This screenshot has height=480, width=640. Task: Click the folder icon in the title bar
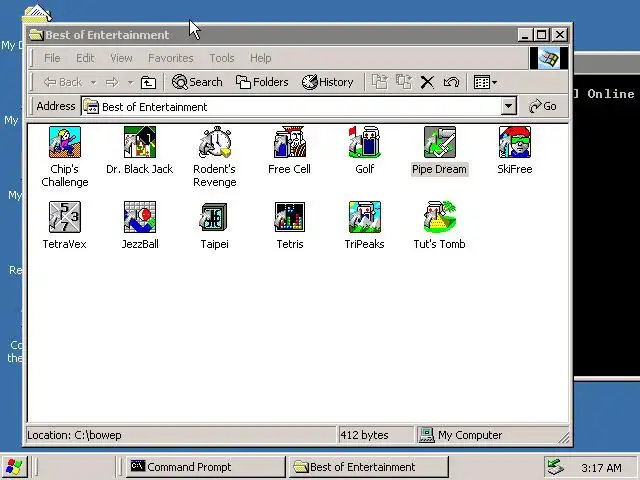36,35
